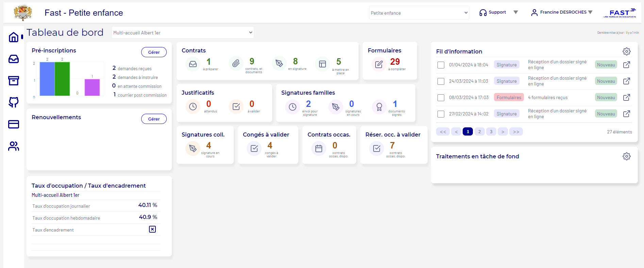The image size is (644, 268).
Task: Tick the checkbox for 27/02/2024 notification
Action: pos(441,114)
